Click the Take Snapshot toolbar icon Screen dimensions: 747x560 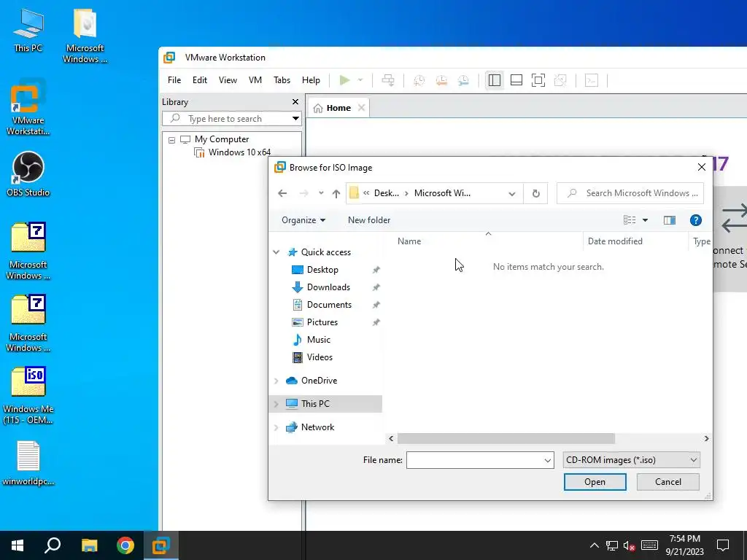click(x=419, y=80)
